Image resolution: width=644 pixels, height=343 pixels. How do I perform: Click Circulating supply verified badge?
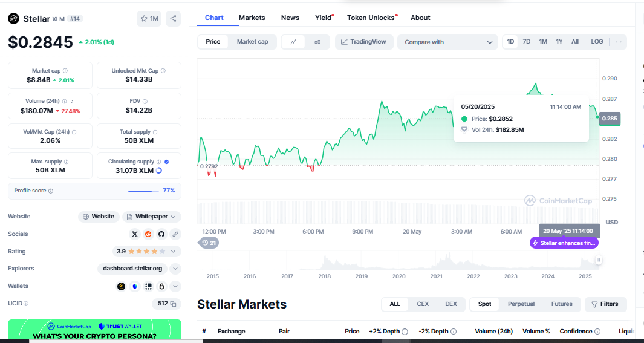[166, 162]
